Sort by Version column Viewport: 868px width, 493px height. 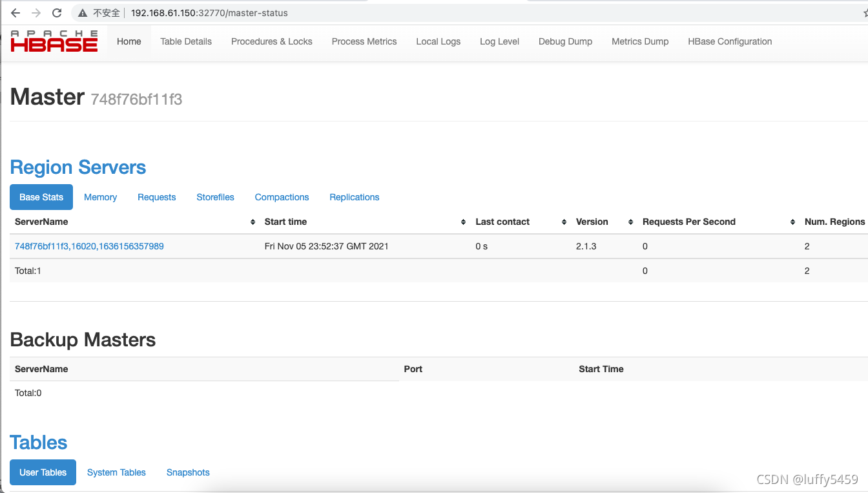click(630, 222)
